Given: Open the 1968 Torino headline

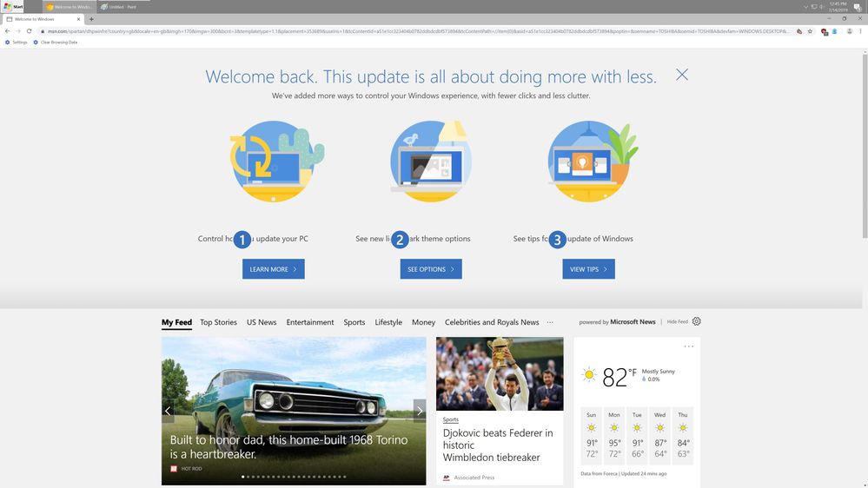Looking at the screenshot, I should [x=288, y=447].
